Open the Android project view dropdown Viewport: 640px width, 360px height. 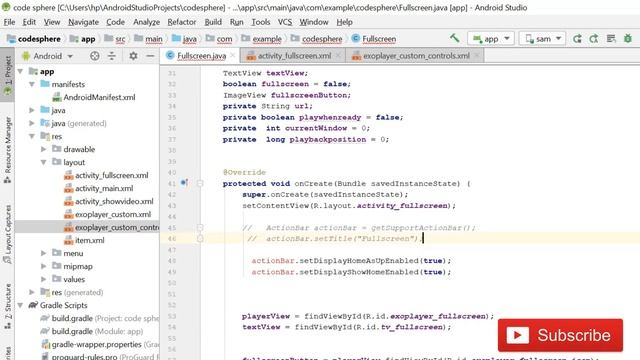point(48,56)
